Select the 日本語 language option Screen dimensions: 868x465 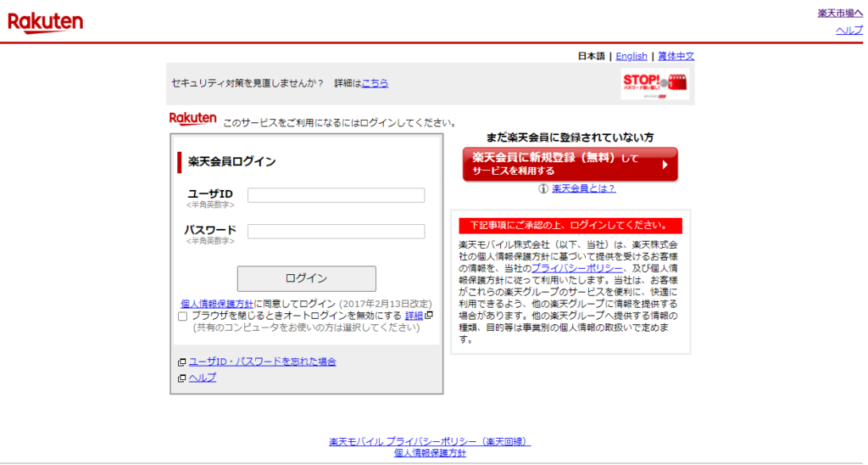pos(591,56)
